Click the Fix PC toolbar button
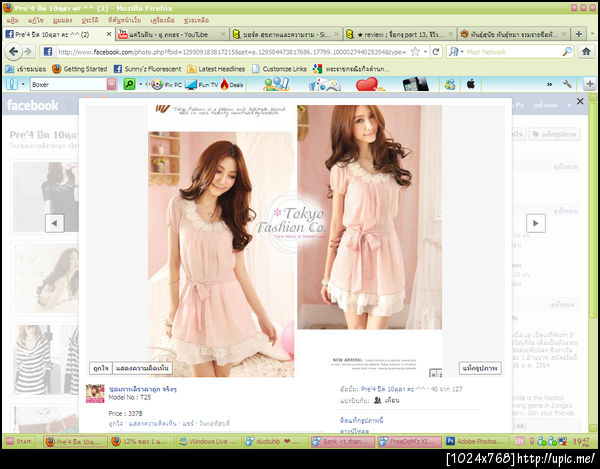 [x=166, y=84]
